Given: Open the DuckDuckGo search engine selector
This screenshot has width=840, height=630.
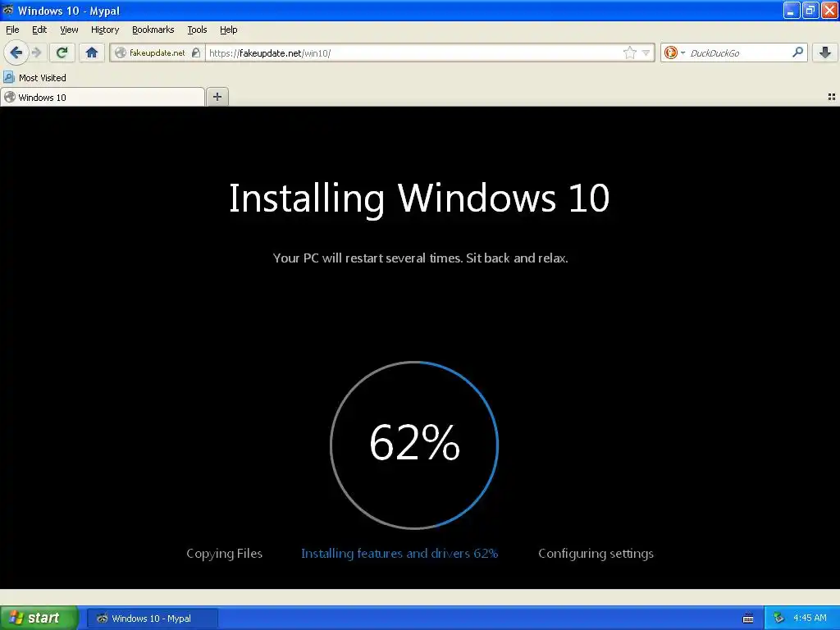Looking at the screenshot, I should [674, 52].
